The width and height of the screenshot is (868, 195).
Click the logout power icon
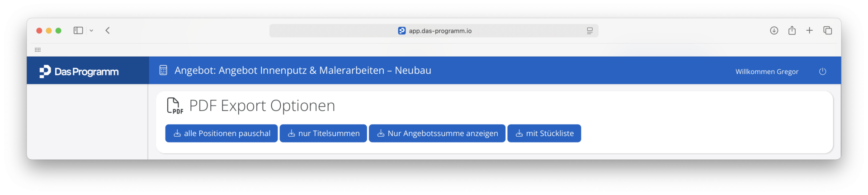(822, 71)
